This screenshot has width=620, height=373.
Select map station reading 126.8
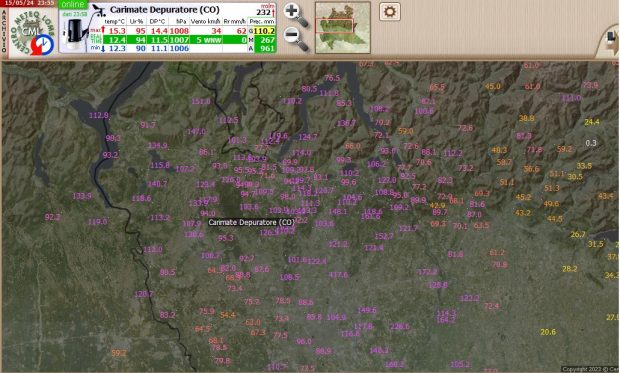click(x=438, y=285)
